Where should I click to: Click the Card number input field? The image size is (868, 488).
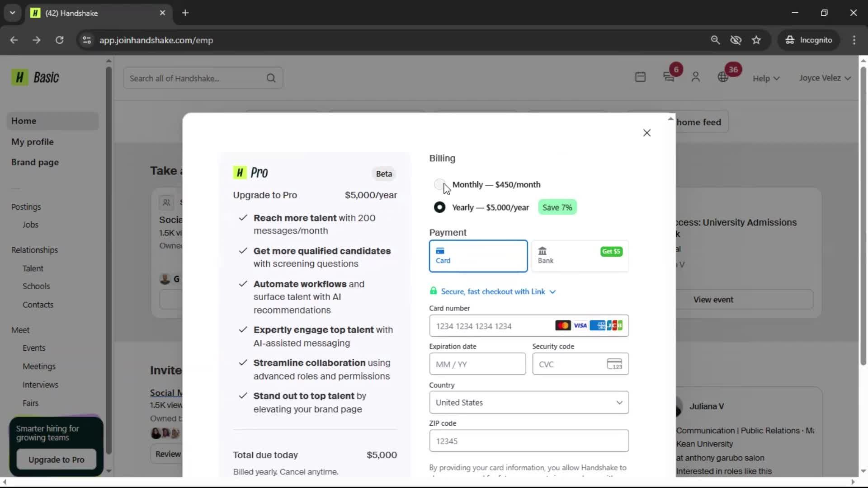tap(529, 326)
